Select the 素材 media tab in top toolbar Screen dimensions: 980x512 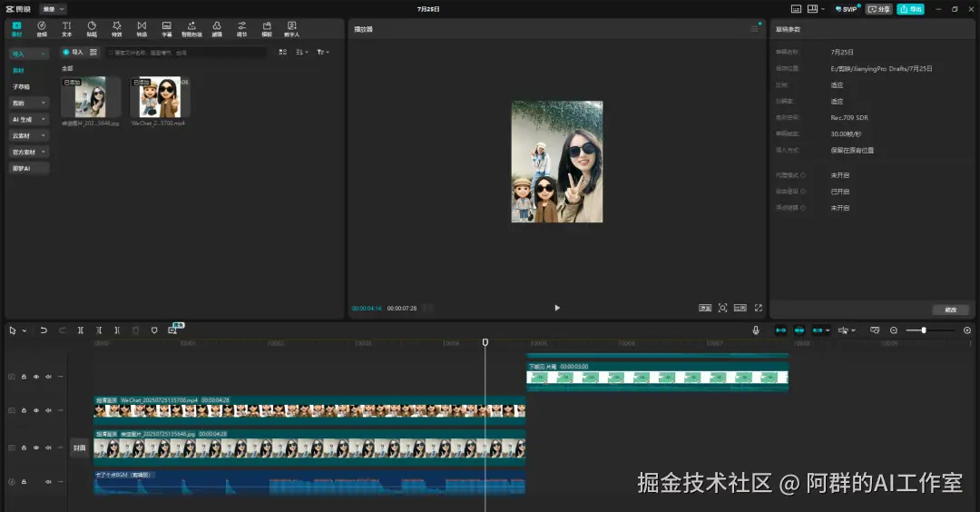(x=17, y=29)
